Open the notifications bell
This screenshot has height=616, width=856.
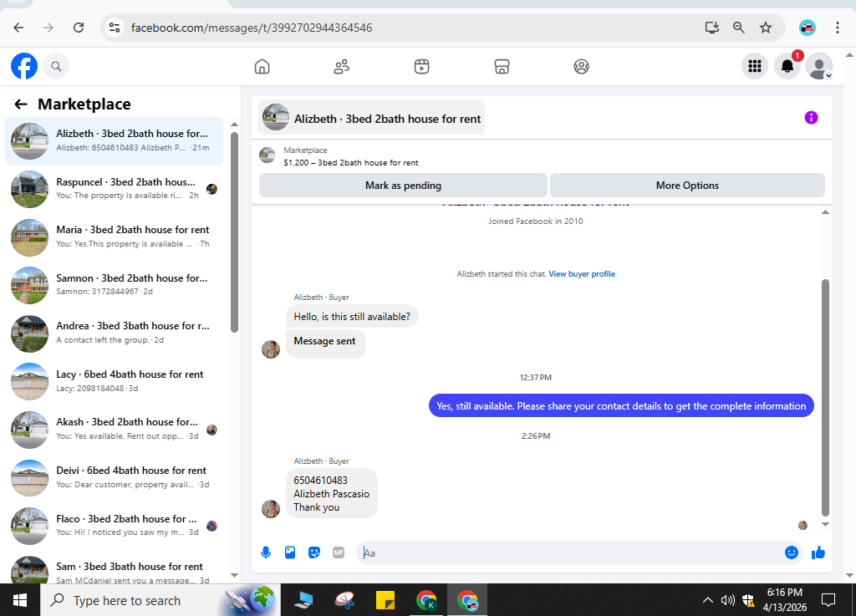pos(787,67)
